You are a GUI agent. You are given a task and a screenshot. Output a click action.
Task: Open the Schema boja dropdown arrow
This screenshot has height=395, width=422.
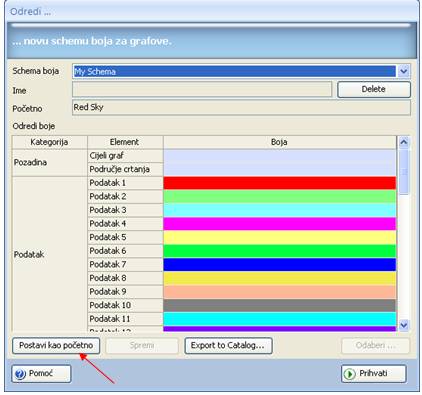tap(404, 71)
